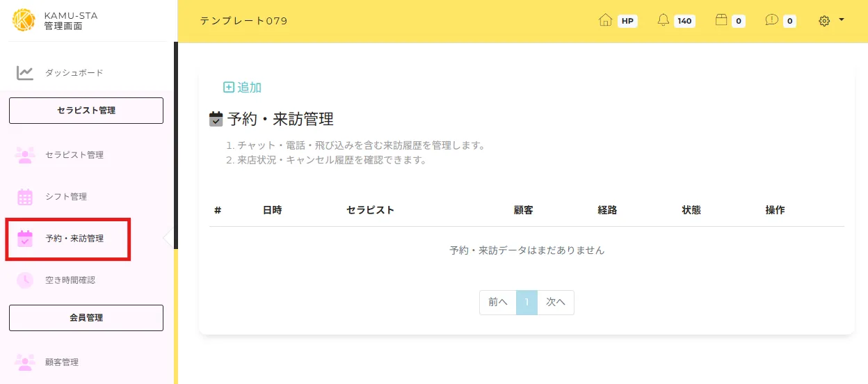The image size is (868, 384).
Task: Click the 追加 add link
Action: pyautogui.click(x=242, y=88)
